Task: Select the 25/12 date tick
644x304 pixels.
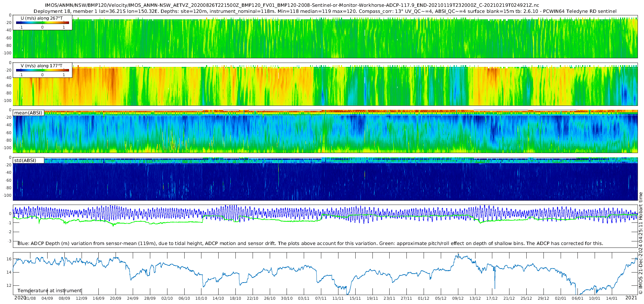Action: coord(526,298)
